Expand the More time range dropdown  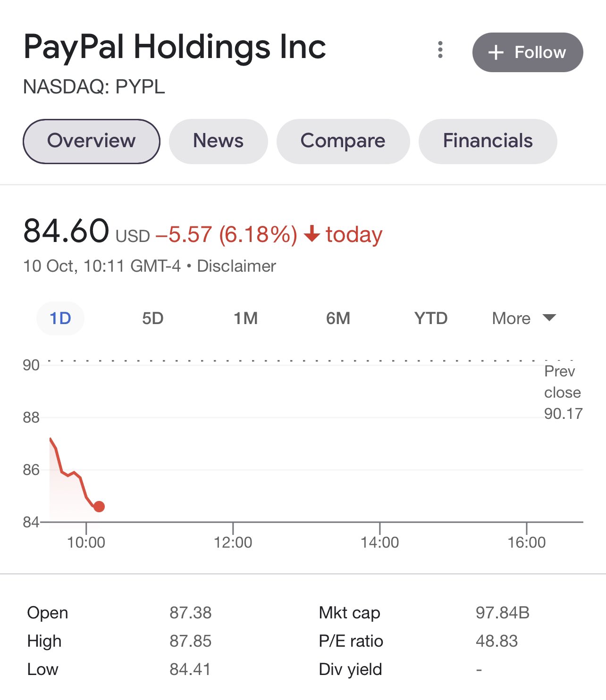pyautogui.click(x=524, y=318)
